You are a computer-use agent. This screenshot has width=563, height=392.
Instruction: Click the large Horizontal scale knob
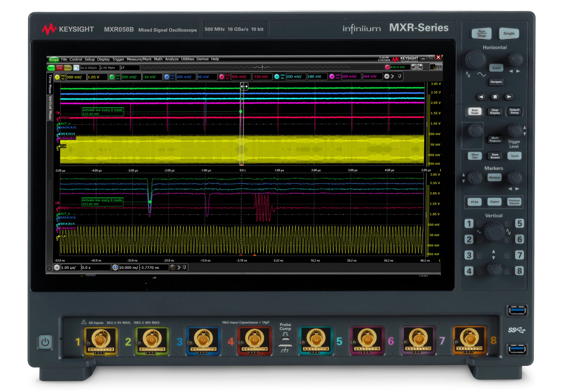coord(475,59)
